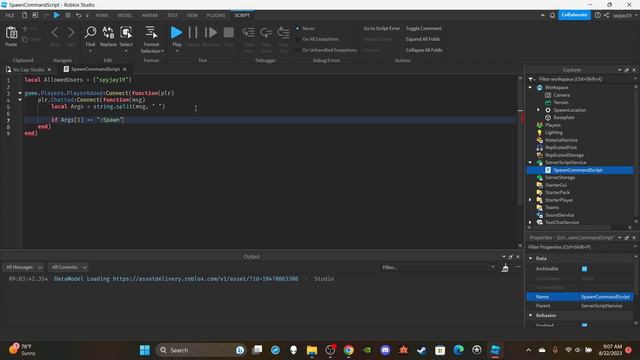Click the Forward navigate arrow
The image size is (640, 360).
71,33
